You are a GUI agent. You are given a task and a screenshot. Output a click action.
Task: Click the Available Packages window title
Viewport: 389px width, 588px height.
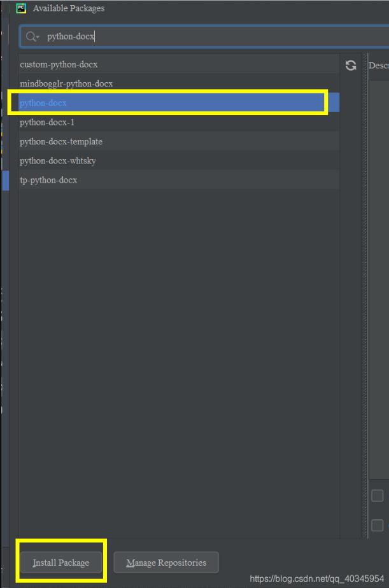click(69, 8)
